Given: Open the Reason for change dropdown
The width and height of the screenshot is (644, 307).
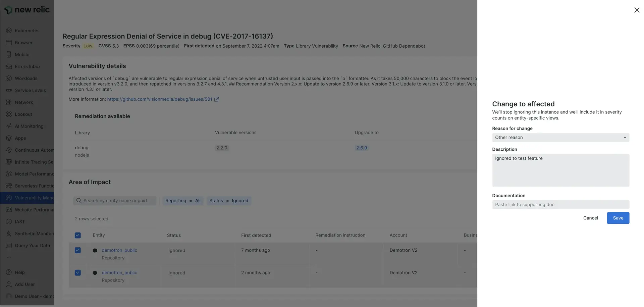Looking at the screenshot, I should pos(560,137).
